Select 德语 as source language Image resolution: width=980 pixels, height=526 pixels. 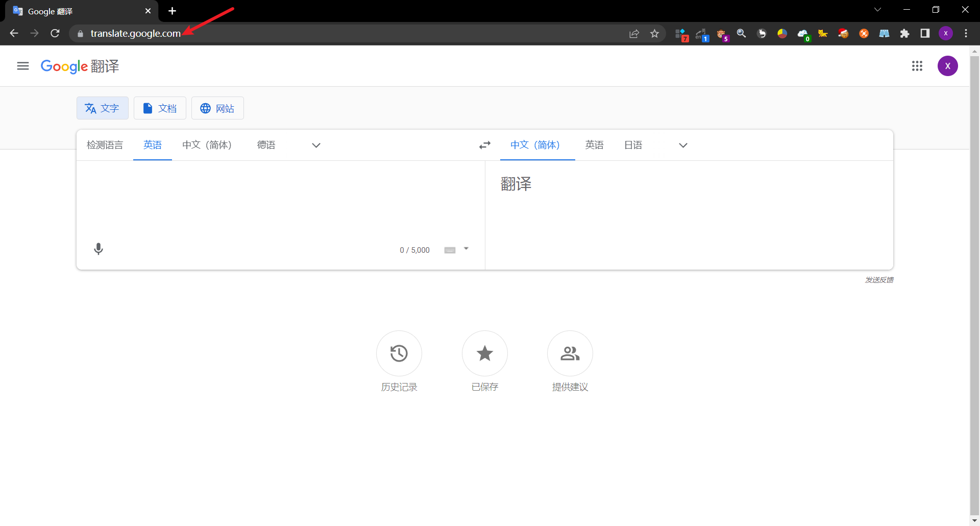266,145
